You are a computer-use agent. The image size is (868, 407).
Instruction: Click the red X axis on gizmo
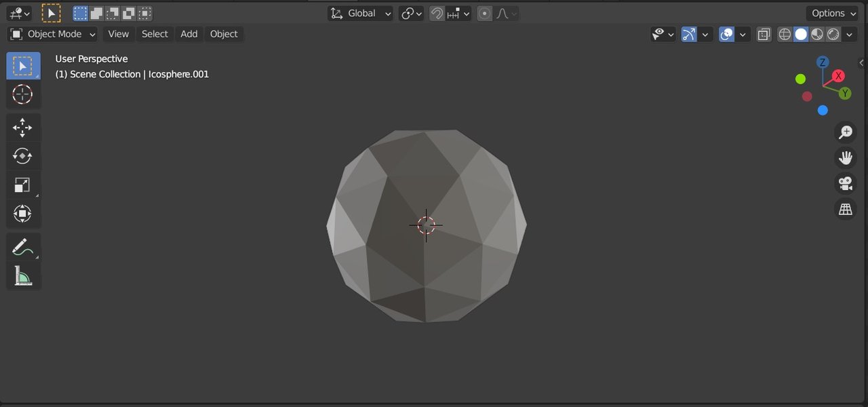pyautogui.click(x=839, y=76)
